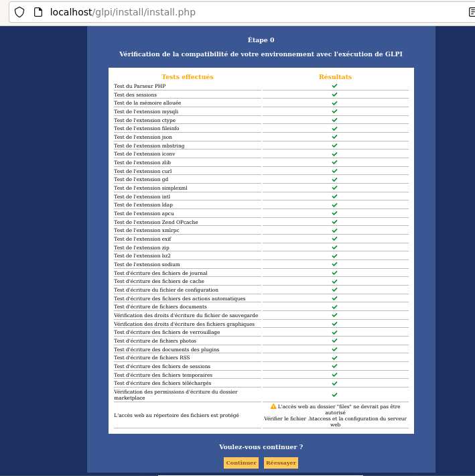The image size is (475, 476).
Task: Click the browser address bar URL
Action: pos(123,12)
